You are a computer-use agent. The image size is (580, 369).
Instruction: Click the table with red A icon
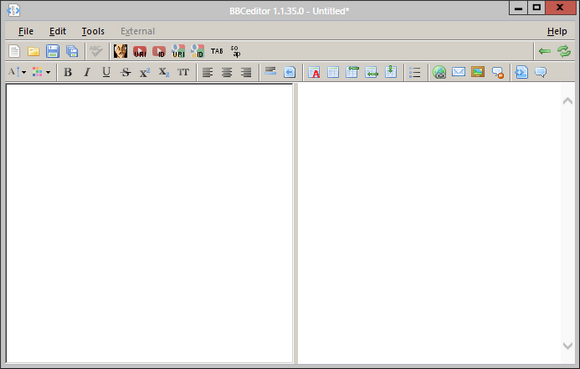(314, 72)
